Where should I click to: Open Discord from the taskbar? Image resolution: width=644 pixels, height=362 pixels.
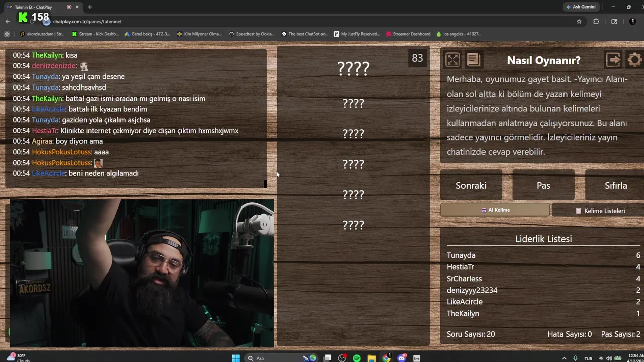coord(401,358)
